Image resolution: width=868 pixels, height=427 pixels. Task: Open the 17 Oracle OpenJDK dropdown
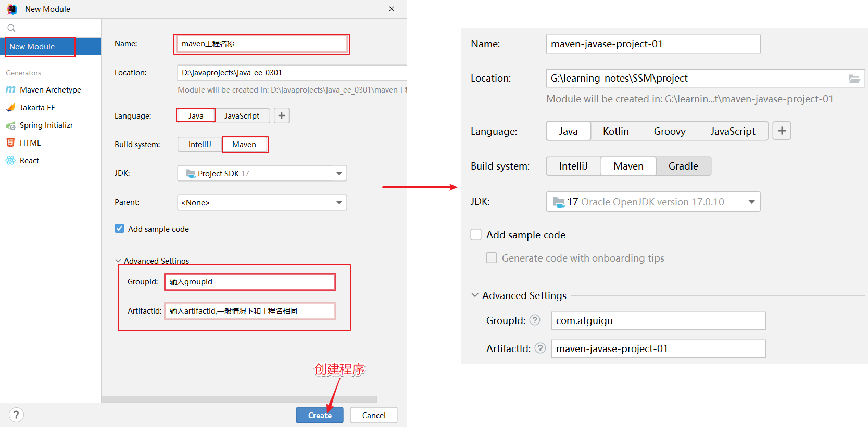pos(653,202)
